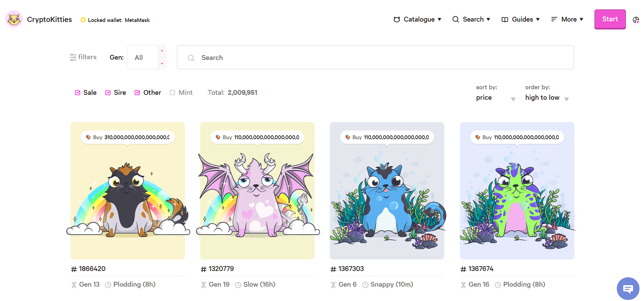
Task: Click the Guides book icon
Action: point(505,20)
